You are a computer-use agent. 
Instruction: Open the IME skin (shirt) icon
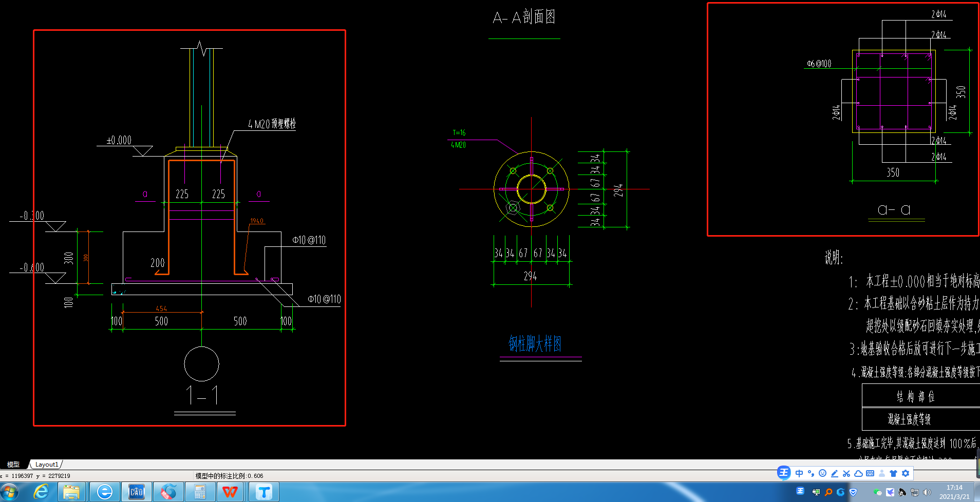pyautogui.click(x=894, y=473)
